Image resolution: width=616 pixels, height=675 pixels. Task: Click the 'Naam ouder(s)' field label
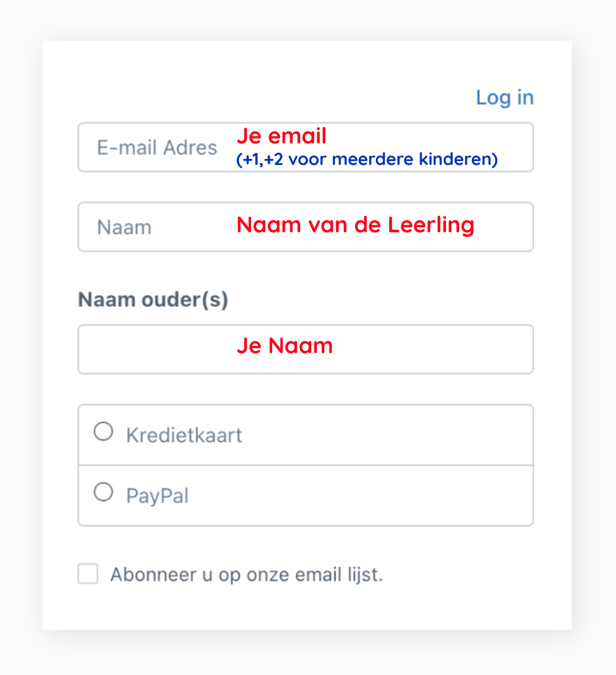pos(153,300)
